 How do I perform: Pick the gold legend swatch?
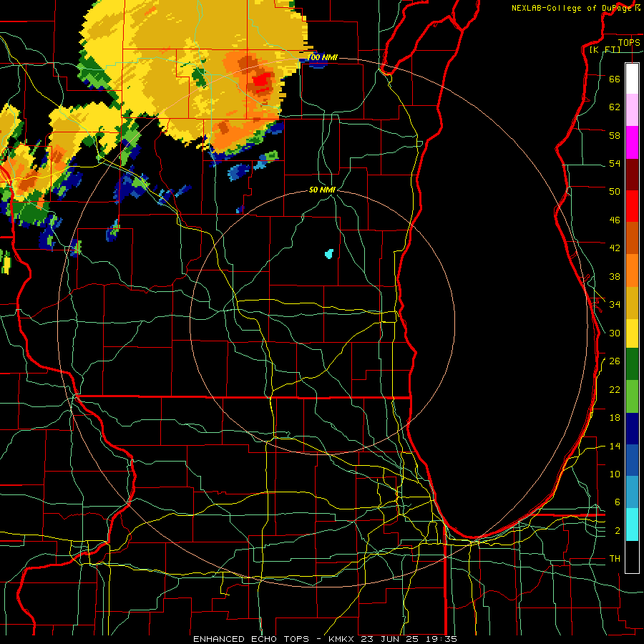(632, 303)
